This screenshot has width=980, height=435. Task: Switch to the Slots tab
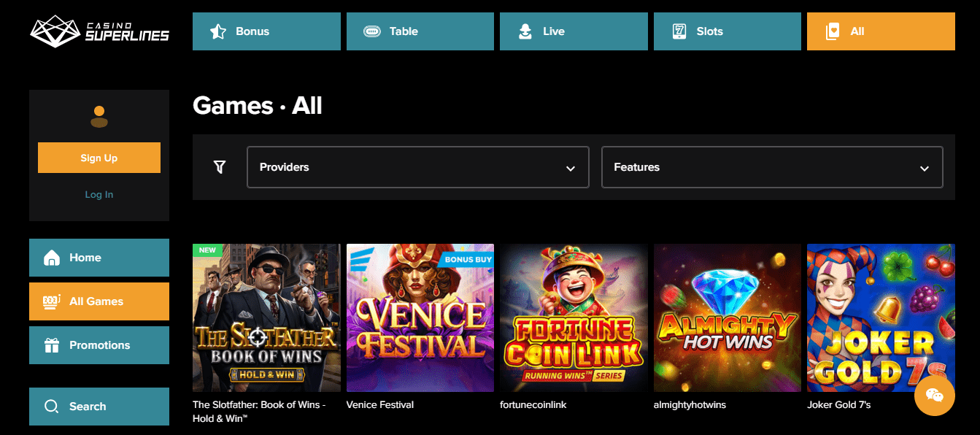(x=727, y=31)
